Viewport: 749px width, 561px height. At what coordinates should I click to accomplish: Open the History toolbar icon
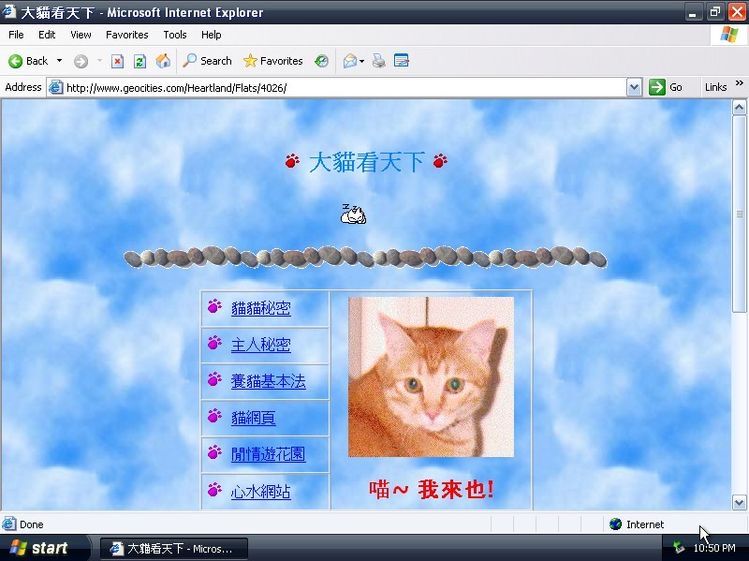(x=321, y=61)
